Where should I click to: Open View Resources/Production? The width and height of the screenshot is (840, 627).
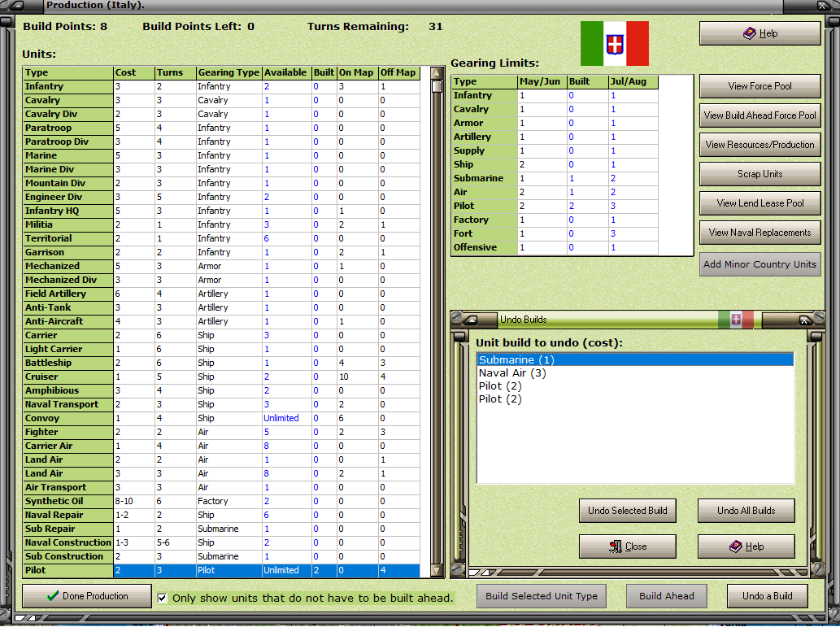coord(759,145)
